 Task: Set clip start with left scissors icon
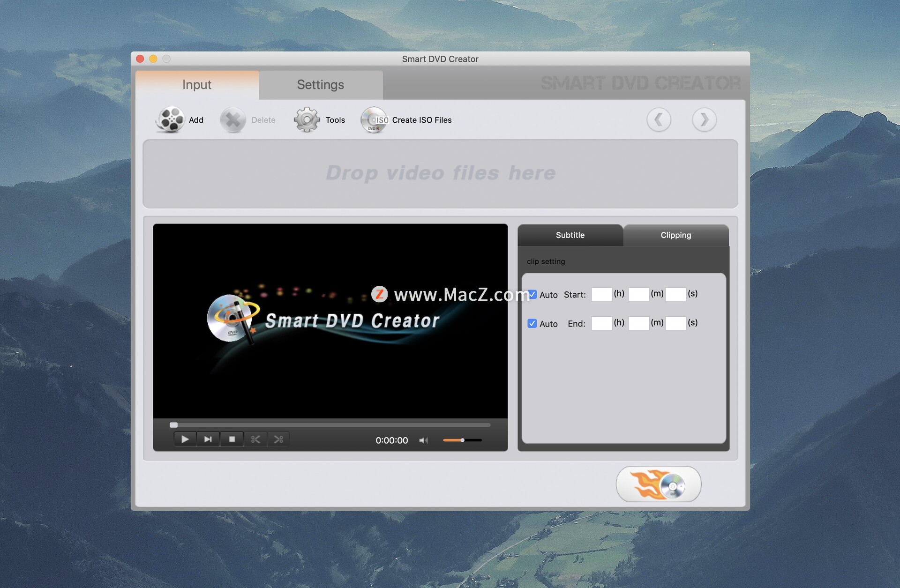click(255, 439)
